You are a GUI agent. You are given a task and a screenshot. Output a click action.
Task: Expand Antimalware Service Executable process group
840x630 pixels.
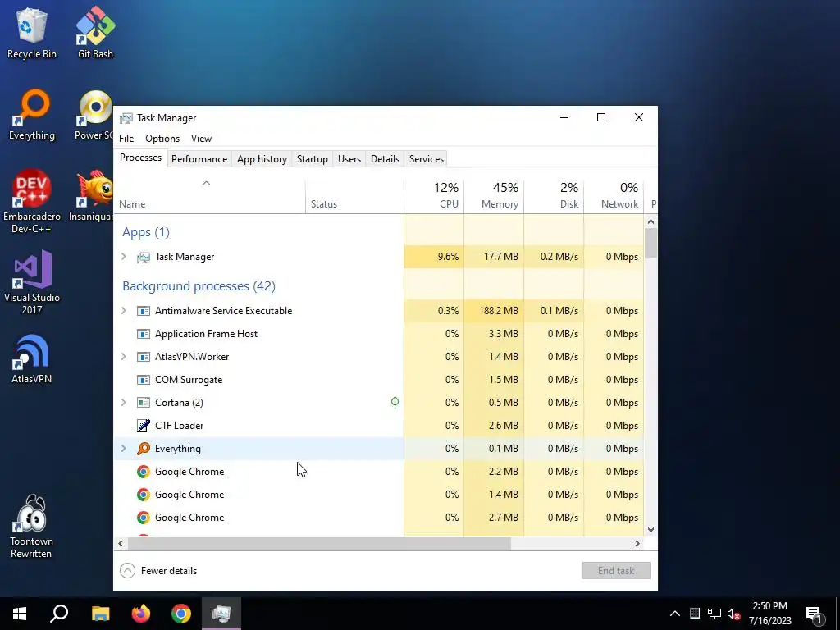124,311
